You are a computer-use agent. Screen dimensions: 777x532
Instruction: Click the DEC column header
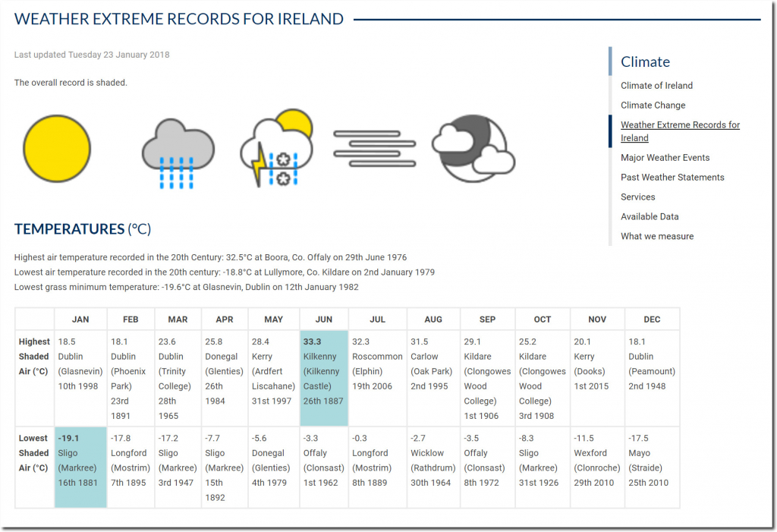pos(652,320)
